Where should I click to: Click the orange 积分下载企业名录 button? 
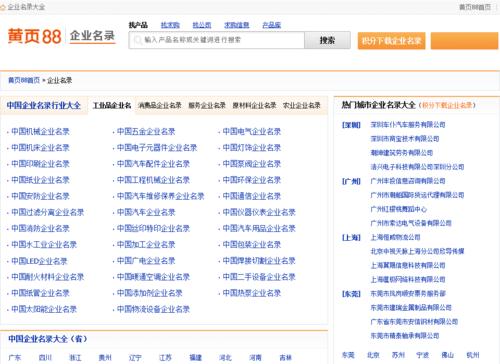391,41
